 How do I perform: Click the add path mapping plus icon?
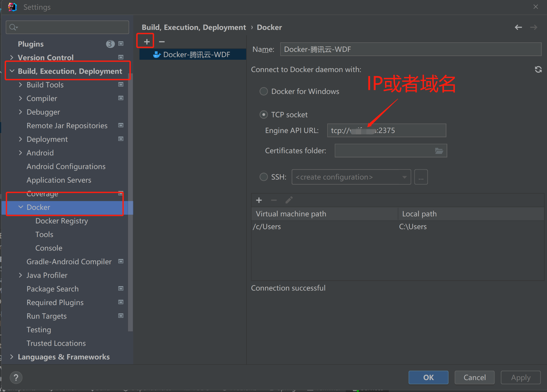[x=259, y=200]
